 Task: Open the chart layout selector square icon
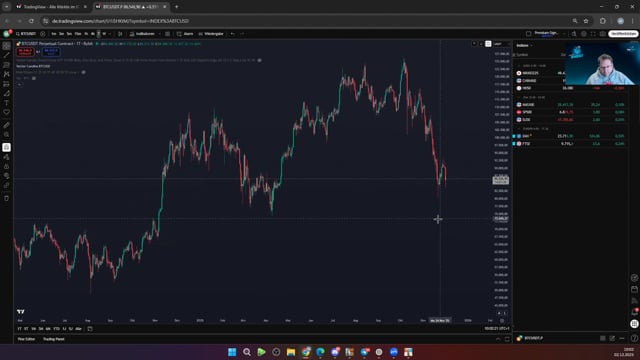[x=529, y=34]
